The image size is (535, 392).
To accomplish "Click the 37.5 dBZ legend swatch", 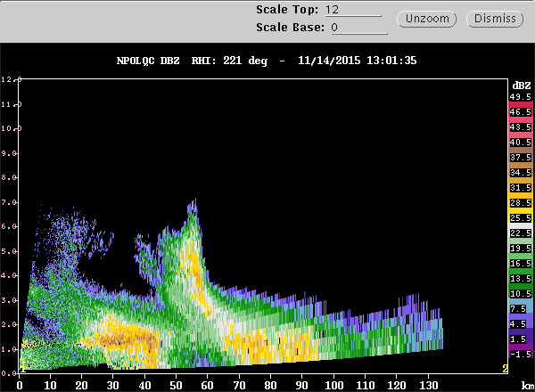I will (520, 159).
